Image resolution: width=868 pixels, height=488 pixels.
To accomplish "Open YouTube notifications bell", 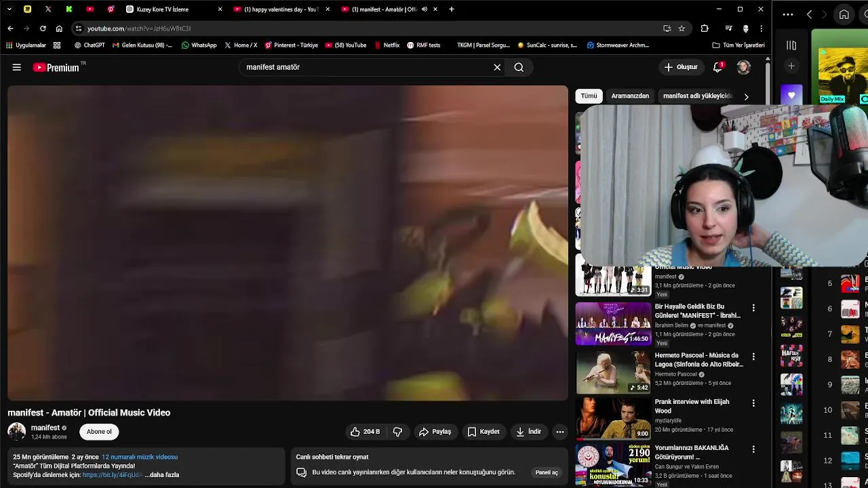I will point(717,67).
